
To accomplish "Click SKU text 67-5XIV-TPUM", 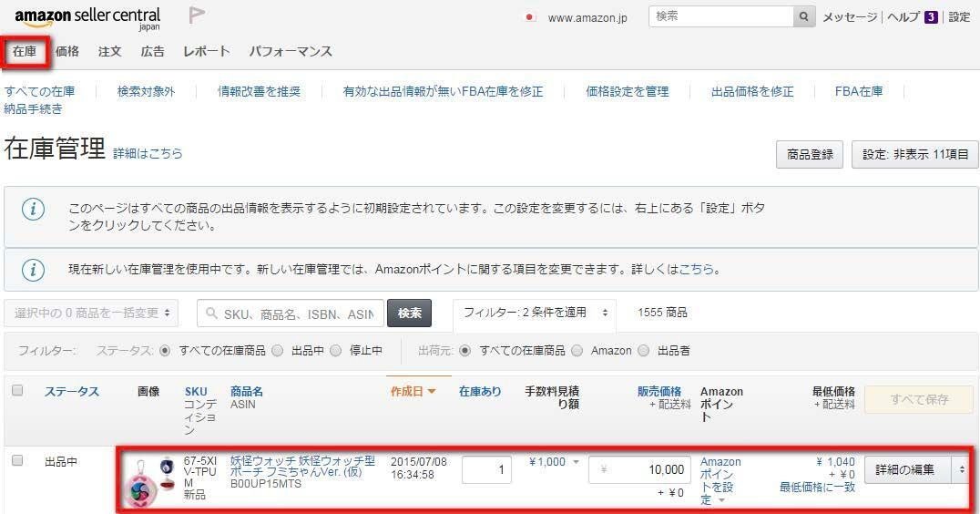I will 200,472.
